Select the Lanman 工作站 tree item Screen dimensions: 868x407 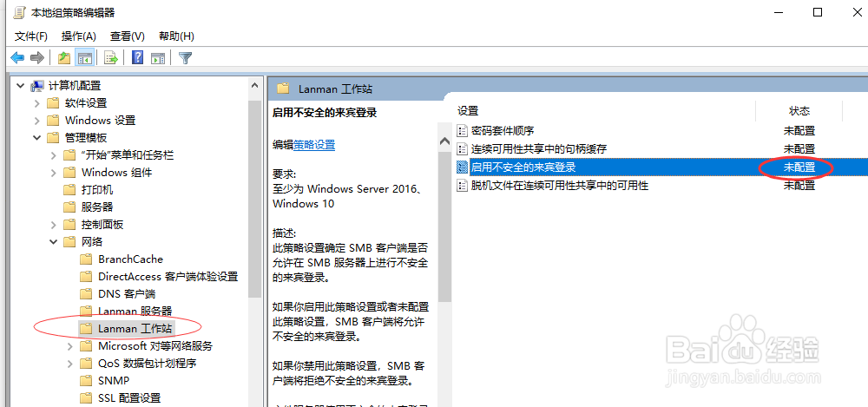[x=135, y=328]
